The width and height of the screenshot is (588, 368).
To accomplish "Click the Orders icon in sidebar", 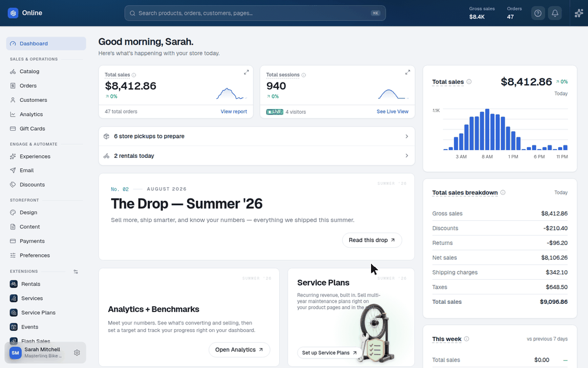I will pyautogui.click(x=13, y=85).
